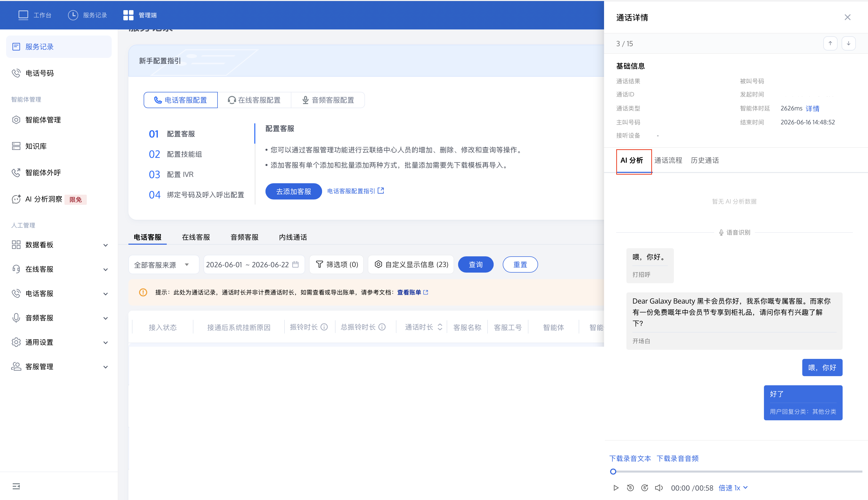868x500 pixels.
Task: Click the 下载录音音频 link
Action: [677, 458]
